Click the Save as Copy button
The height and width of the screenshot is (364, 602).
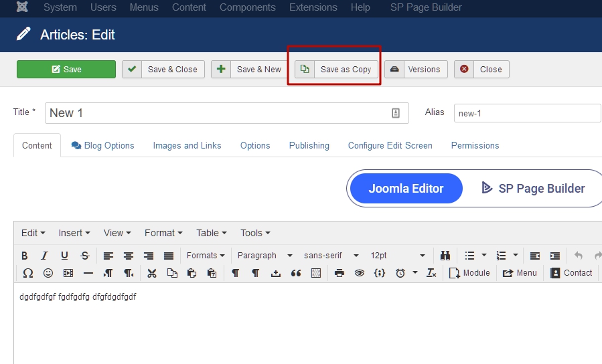point(337,70)
